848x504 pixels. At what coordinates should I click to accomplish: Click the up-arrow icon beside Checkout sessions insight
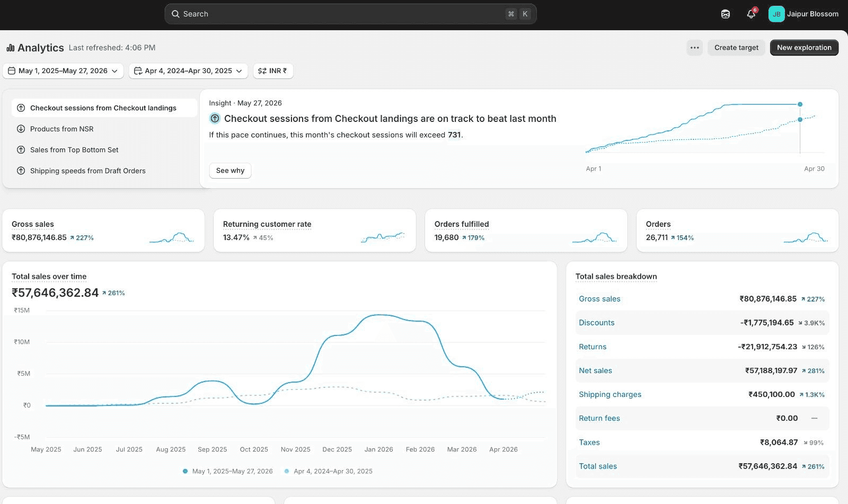pyautogui.click(x=21, y=108)
